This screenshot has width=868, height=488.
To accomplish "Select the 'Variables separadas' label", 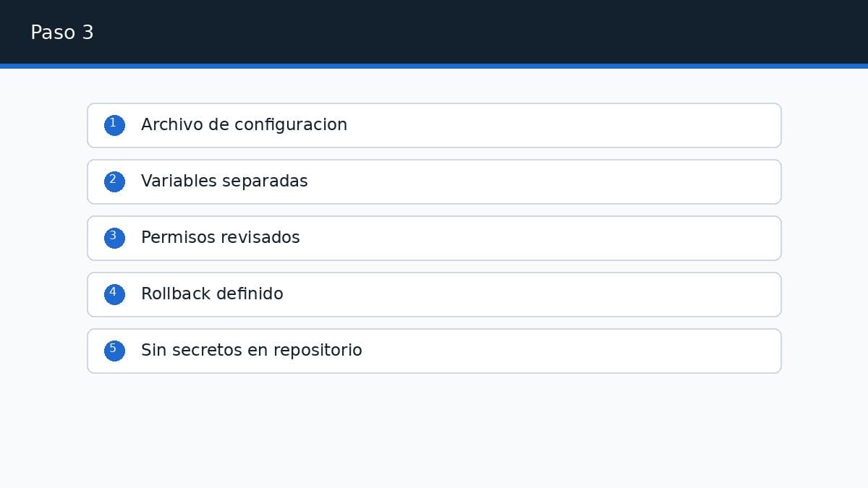I will 224,181.
